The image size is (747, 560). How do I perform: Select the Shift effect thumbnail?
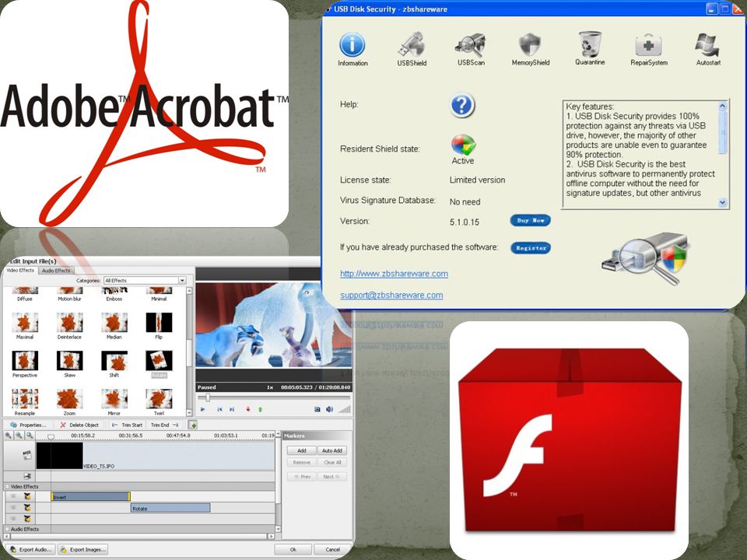(x=114, y=360)
